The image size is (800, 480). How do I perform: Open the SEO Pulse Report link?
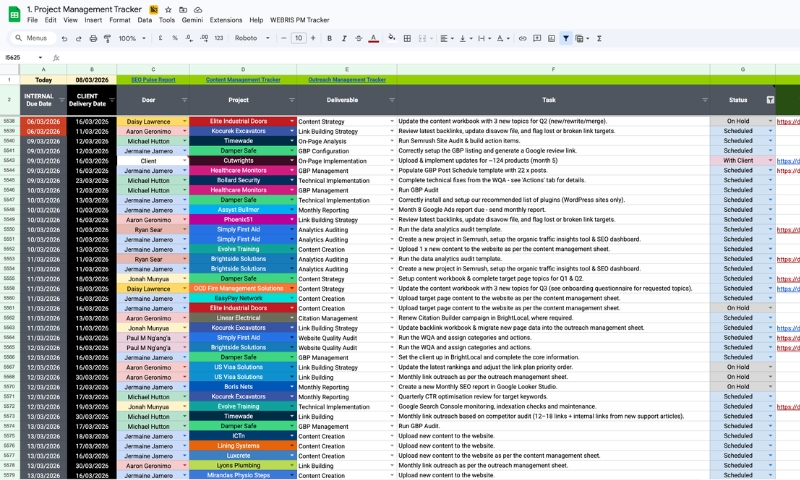(x=153, y=80)
